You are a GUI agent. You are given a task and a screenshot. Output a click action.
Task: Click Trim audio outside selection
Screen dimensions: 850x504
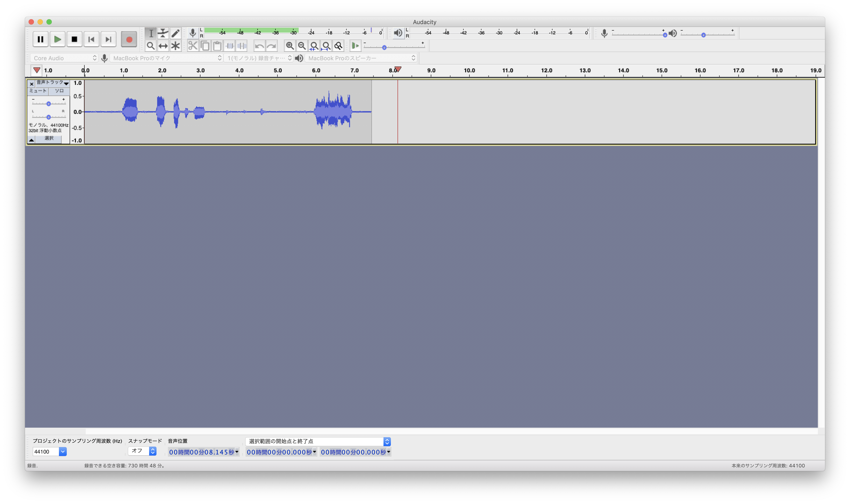tap(229, 46)
